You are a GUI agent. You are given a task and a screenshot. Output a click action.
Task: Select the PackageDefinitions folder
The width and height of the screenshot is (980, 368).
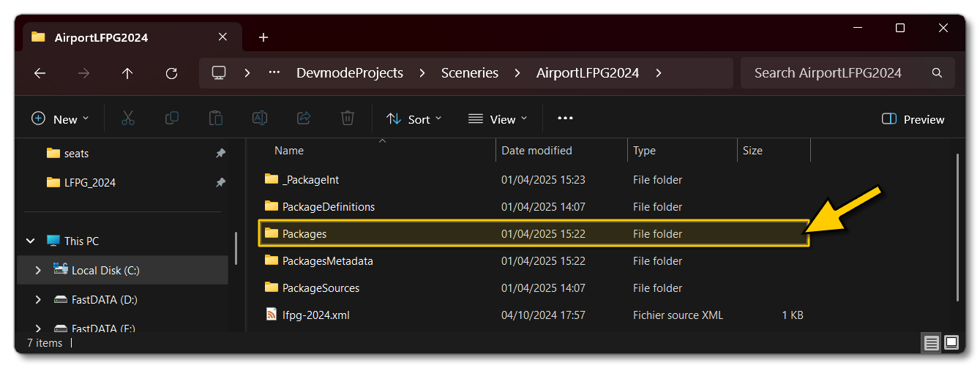coord(534,206)
